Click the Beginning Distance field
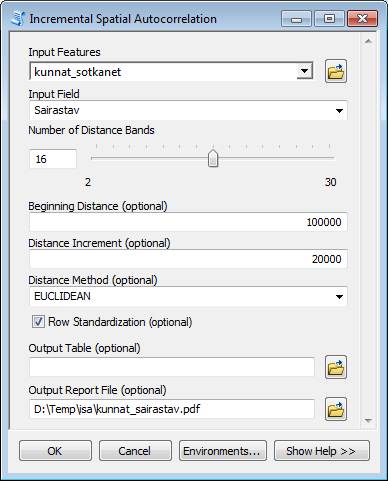Image resolution: width=388 pixels, height=481 pixels. click(188, 222)
